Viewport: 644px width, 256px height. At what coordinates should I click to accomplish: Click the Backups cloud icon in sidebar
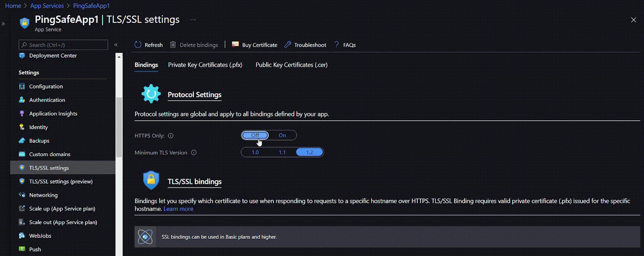22,140
